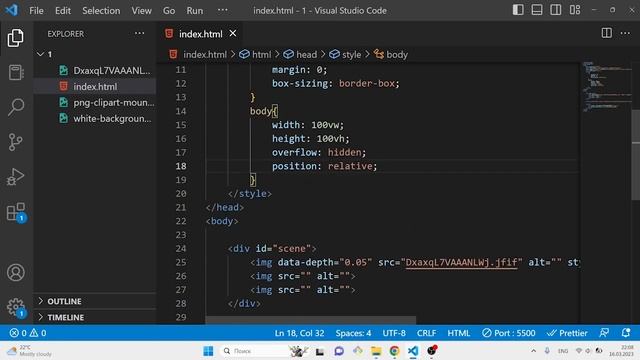This screenshot has height=360, width=640.
Task: Open the menu bar overflow ellipsis
Action: point(222,10)
